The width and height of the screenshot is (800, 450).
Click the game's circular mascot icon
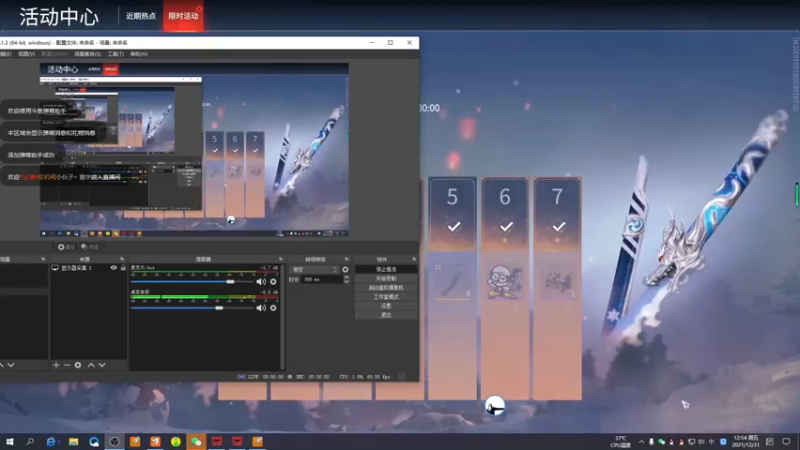click(x=494, y=407)
